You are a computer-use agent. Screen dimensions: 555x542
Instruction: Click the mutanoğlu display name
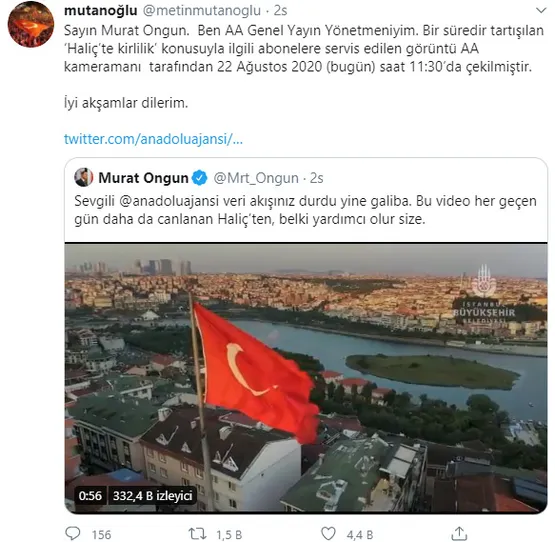coord(101,11)
